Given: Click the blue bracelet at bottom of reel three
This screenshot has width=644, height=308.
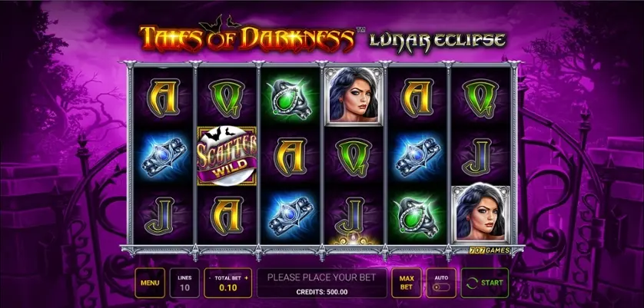Looking at the screenshot, I should 290,215.
